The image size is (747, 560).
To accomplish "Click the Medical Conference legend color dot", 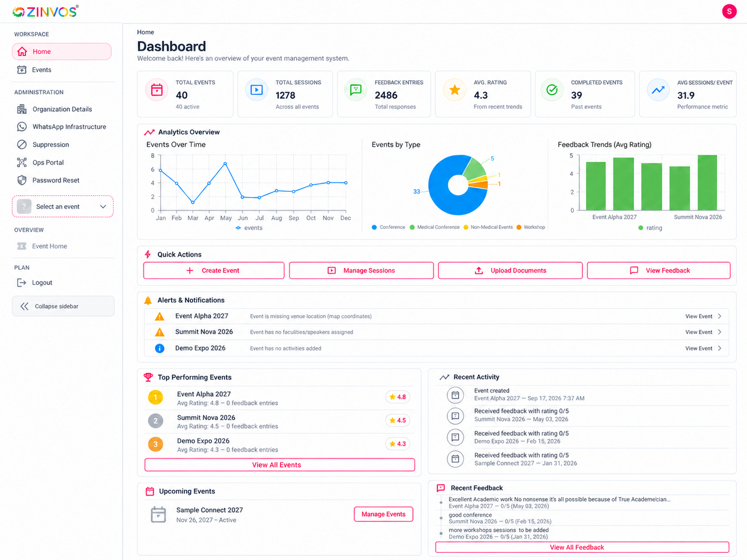I will (x=412, y=227).
